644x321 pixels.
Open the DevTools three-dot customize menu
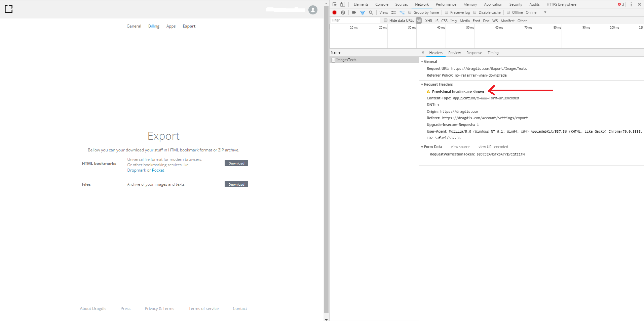(631, 4)
